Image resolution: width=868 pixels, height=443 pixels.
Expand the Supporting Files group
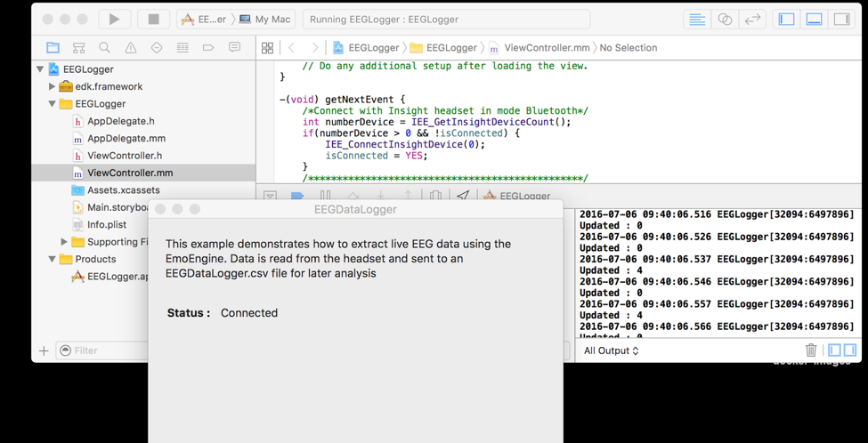[64, 242]
